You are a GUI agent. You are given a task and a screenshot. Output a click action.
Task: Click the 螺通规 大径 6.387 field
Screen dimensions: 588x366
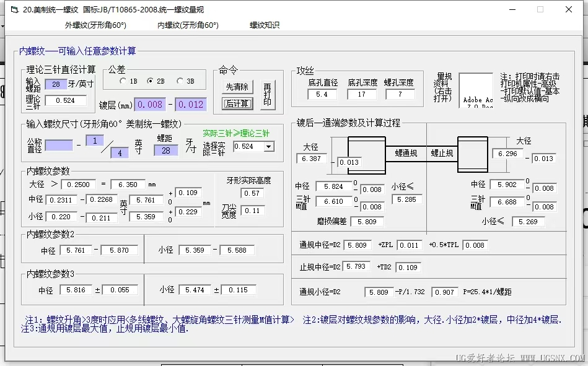click(312, 159)
